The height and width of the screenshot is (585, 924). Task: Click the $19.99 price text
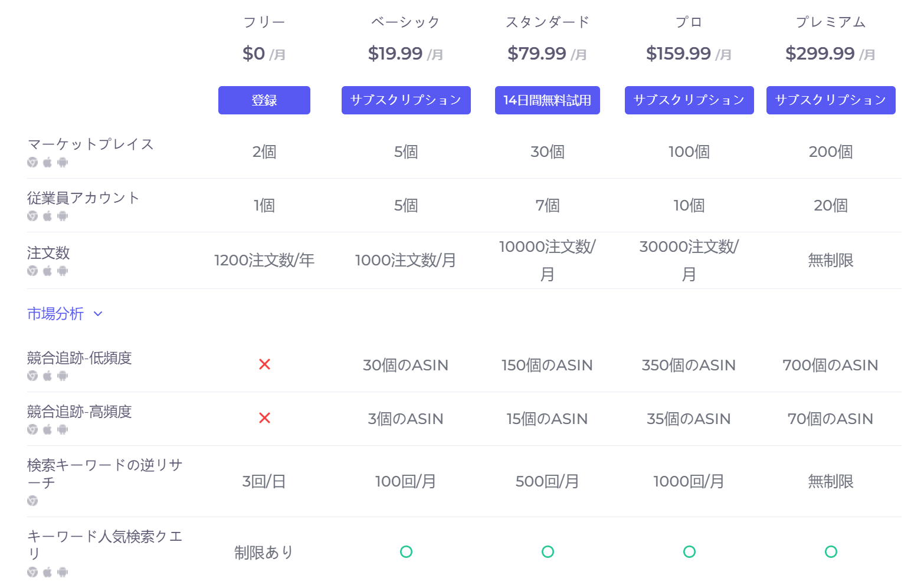[x=395, y=54]
